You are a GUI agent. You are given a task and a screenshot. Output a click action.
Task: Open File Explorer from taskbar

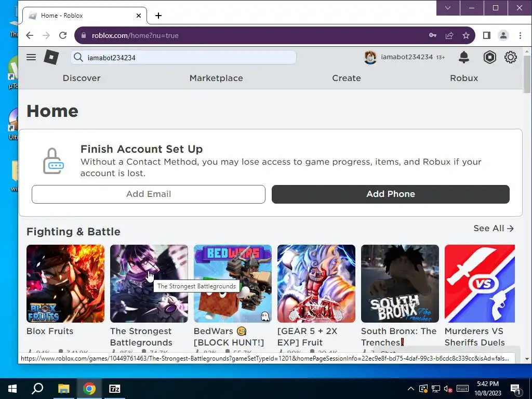pyautogui.click(x=63, y=389)
